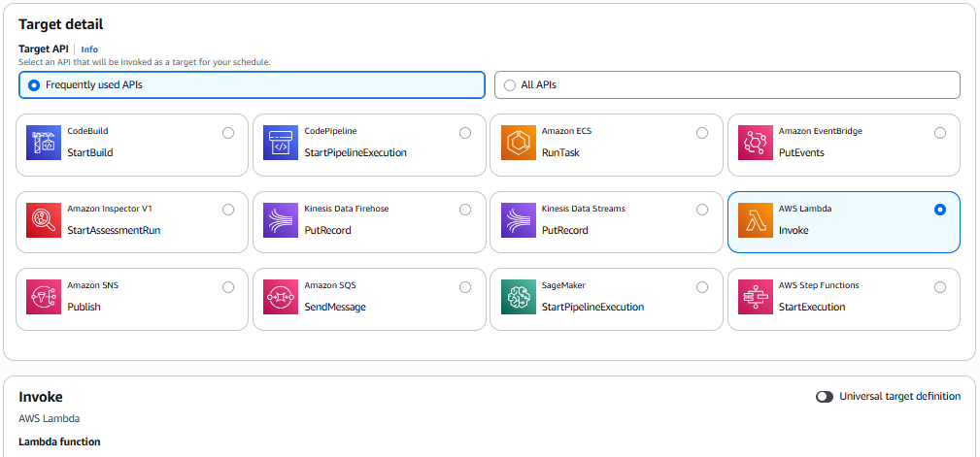This screenshot has width=980, height=457.
Task: Click the Amazon EventBridge icon
Action: point(756,143)
